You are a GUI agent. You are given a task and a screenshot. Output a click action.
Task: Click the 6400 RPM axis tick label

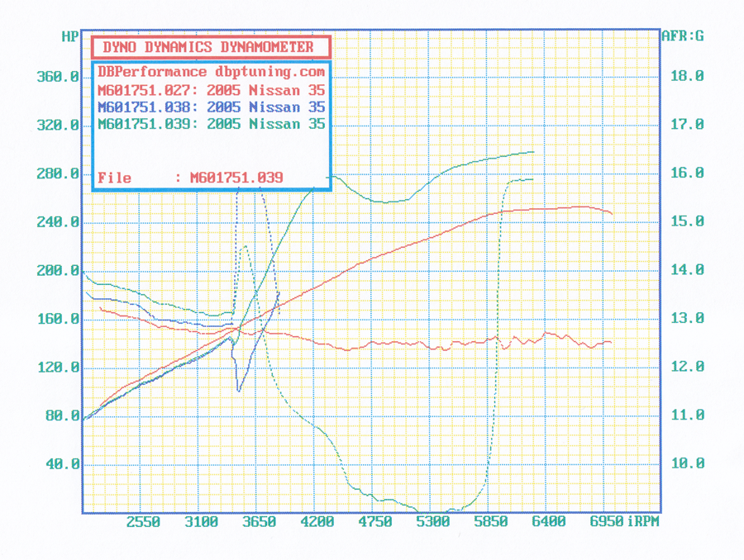(549, 522)
